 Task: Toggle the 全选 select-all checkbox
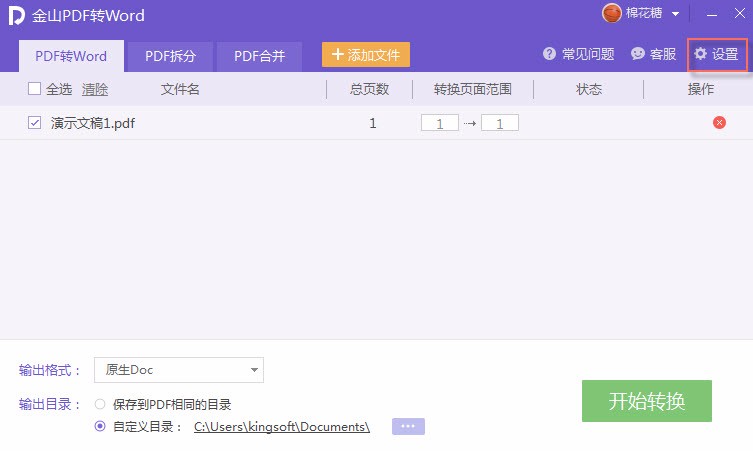pyautogui.click(x=34, y=88)
